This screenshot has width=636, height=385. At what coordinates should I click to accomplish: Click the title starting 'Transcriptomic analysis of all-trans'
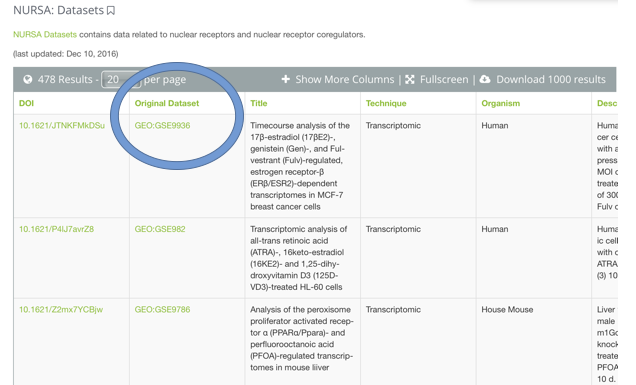coord(299,258)
